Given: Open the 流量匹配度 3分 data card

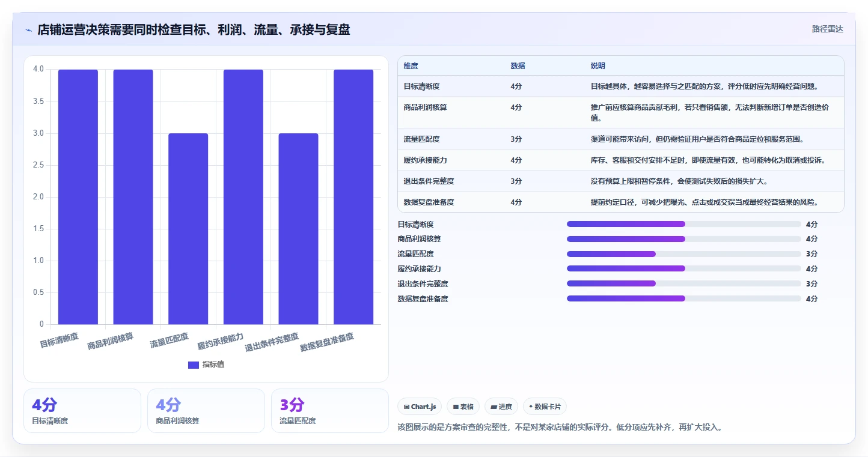Looking at the screenshot, I should 330,411.
